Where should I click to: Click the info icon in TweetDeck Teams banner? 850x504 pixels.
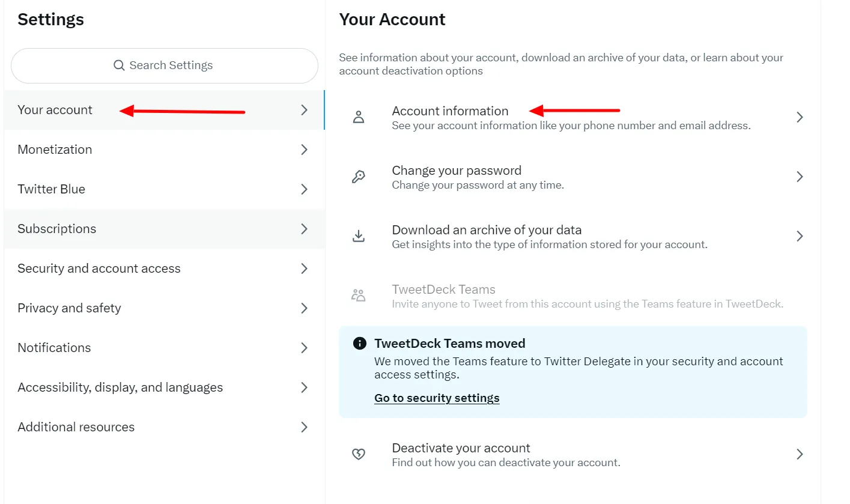(x=359, y=343)
